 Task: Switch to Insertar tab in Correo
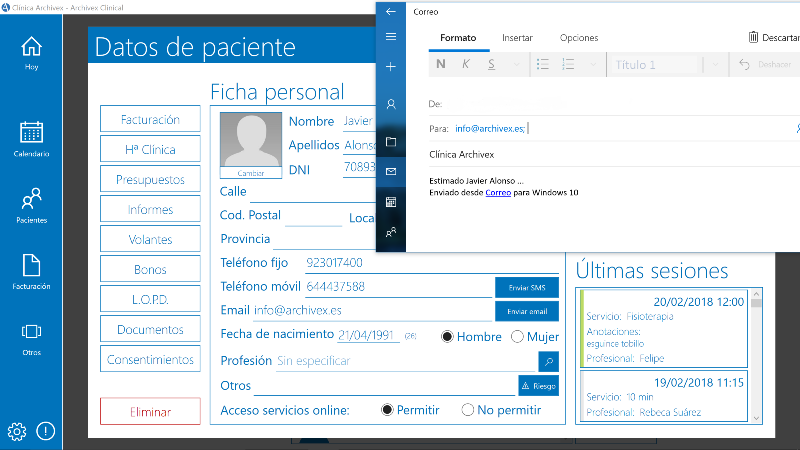coord(517,38)
